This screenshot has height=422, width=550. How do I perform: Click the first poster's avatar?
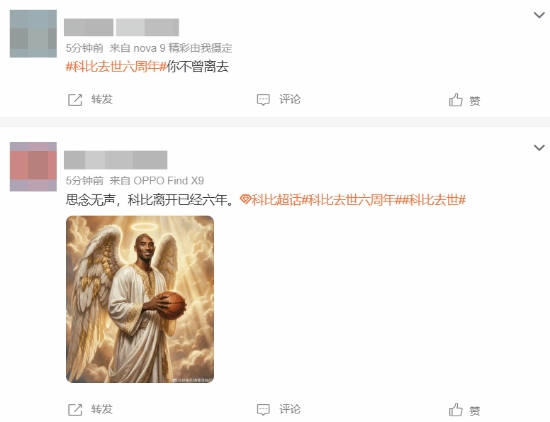click(x=33, y=34)
